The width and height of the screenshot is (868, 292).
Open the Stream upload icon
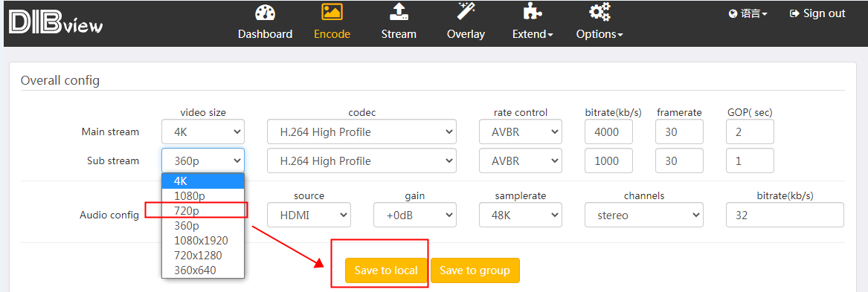pos(399,12)
